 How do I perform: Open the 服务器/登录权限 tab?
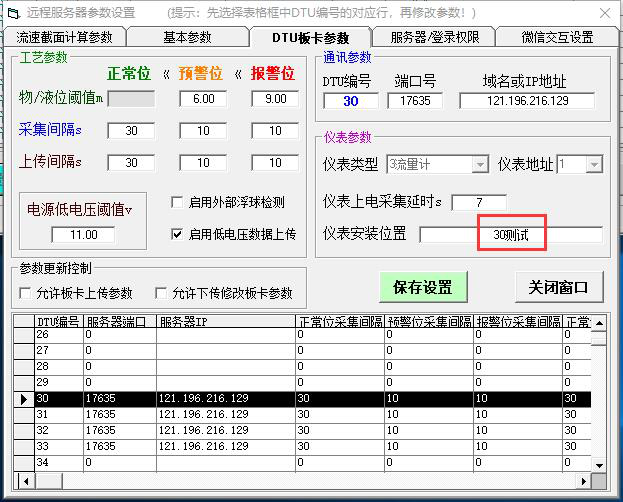pos(434,37)
